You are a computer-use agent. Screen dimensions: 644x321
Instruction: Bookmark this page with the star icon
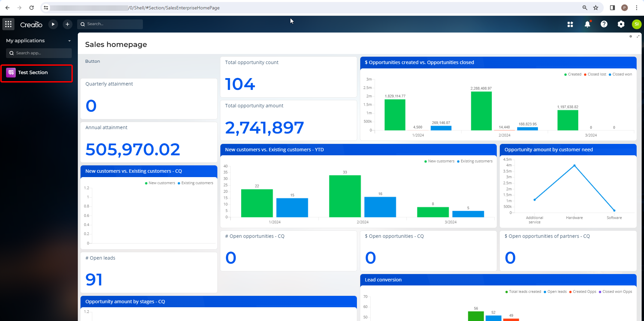596,8
